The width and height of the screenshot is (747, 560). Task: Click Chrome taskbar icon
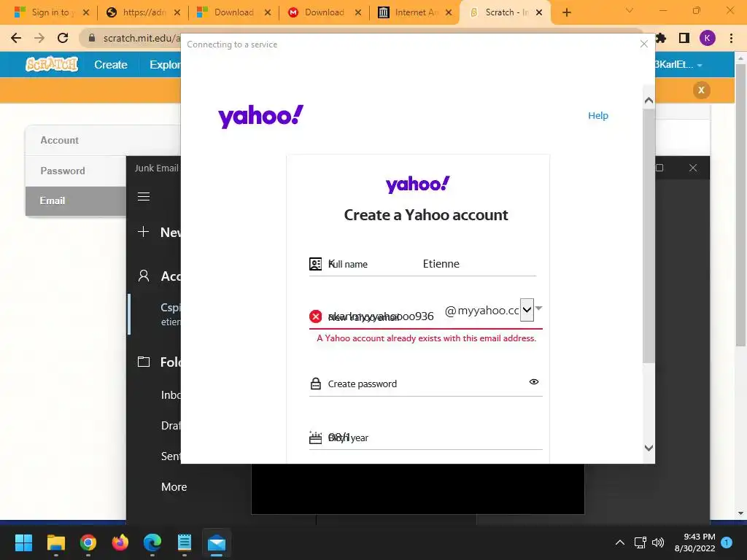[x=88, y=542]
